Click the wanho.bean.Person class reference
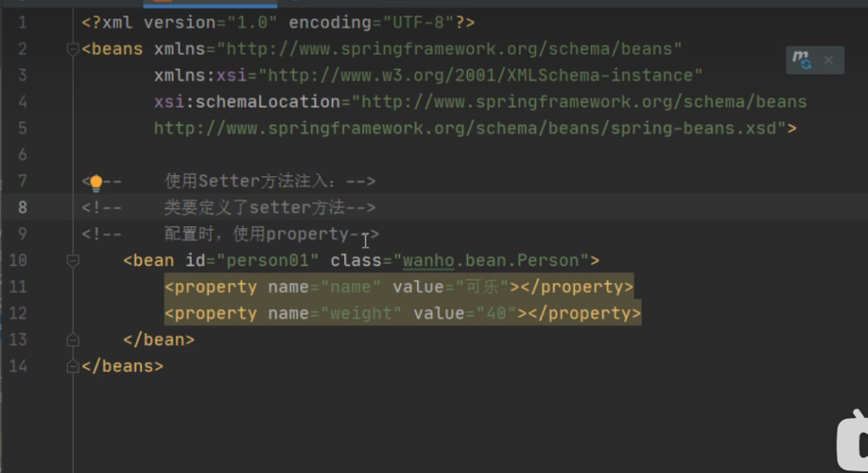The height and width of the screenshot is (473, 868). pyautogui.click(x=495, y=260)
